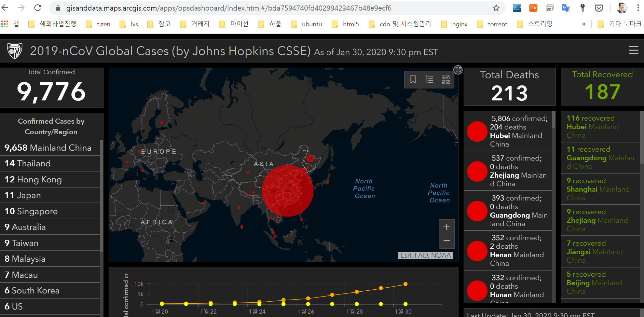Reload the page with the refresh icon
The height and width of the screenshot is (317, 644).
[x=38, y=8]
